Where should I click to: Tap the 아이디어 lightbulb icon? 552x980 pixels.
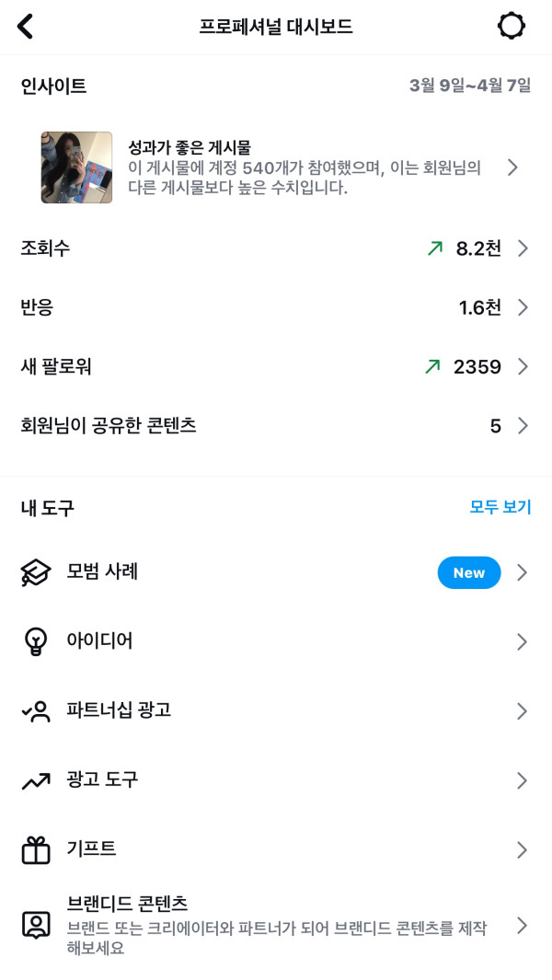coord(36,641)
